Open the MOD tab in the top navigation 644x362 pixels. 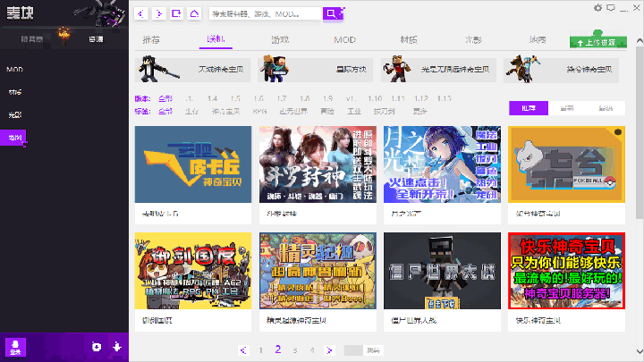click(x=344, y=40)
